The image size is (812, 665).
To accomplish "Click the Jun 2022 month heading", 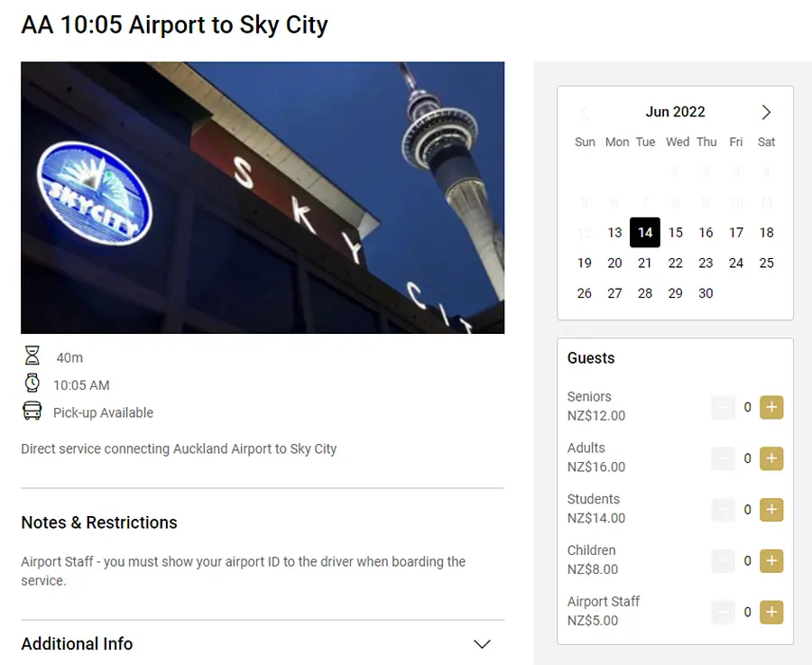I will tap(675, 112).
